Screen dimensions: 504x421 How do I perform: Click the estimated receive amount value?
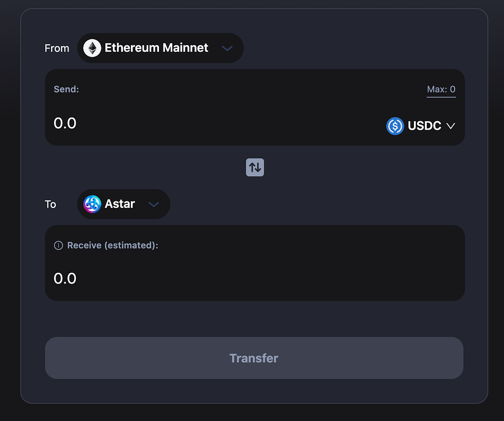tap(65, 279)
